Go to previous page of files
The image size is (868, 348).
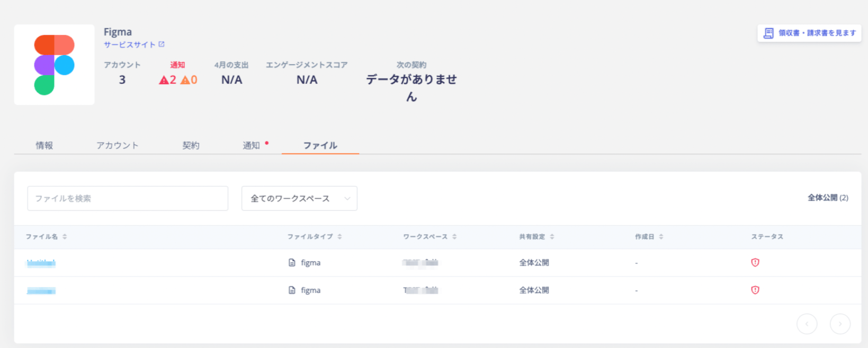click(807, 324)
